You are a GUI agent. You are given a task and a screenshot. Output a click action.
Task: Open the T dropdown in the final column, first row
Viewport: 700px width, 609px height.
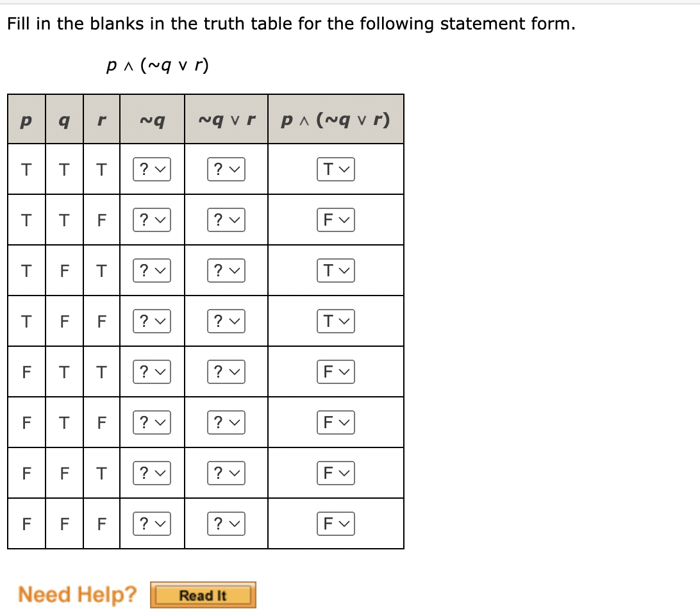coord(336,169)
